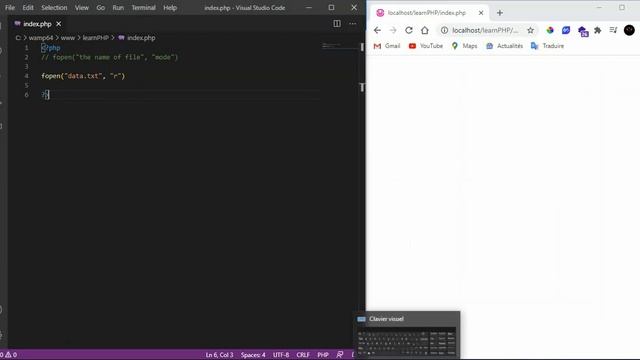View site information icon in address bar
The width and height of the screenshot is (640, 360).
point(444,30)
